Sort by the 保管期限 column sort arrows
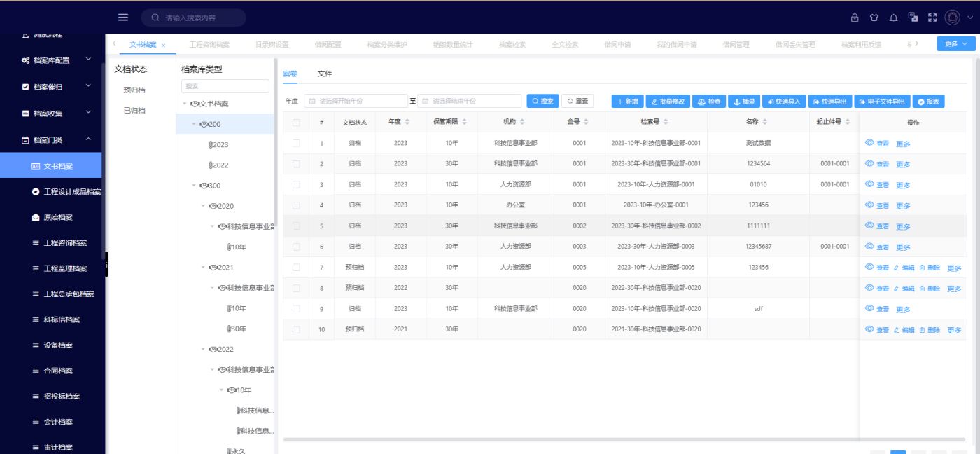Image resolution: width=980 pixels, height=454 pixels. pyautogui.click(x=464, y=122)
